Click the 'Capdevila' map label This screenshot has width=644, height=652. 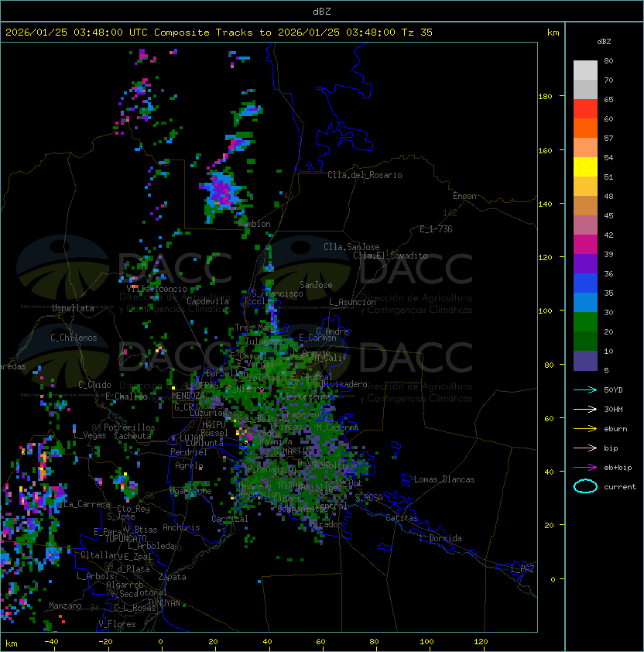click(x=207, y=301)
